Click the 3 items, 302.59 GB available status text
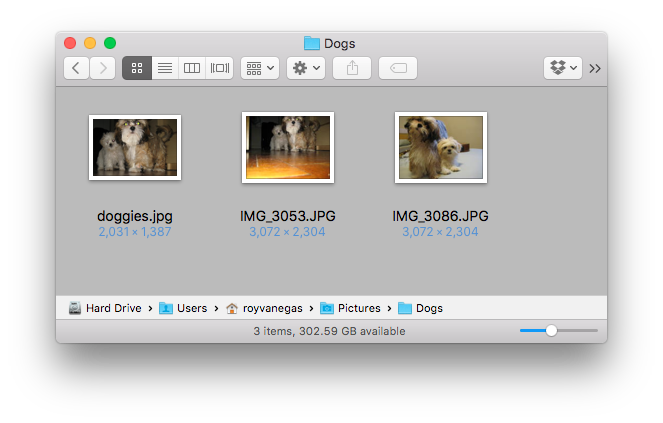 click(329, 331)
